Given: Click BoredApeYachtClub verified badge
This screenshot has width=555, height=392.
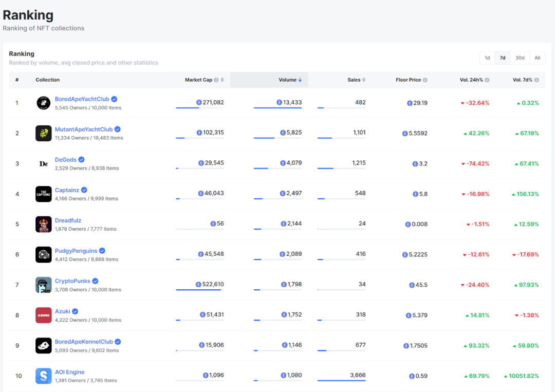Looking at the screenshot, I should (114, 99).
